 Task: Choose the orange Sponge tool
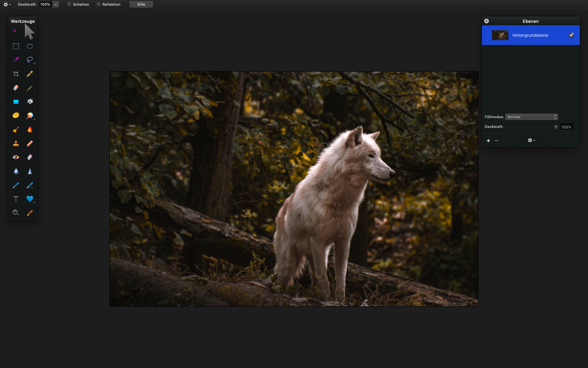tap(16, 116)
